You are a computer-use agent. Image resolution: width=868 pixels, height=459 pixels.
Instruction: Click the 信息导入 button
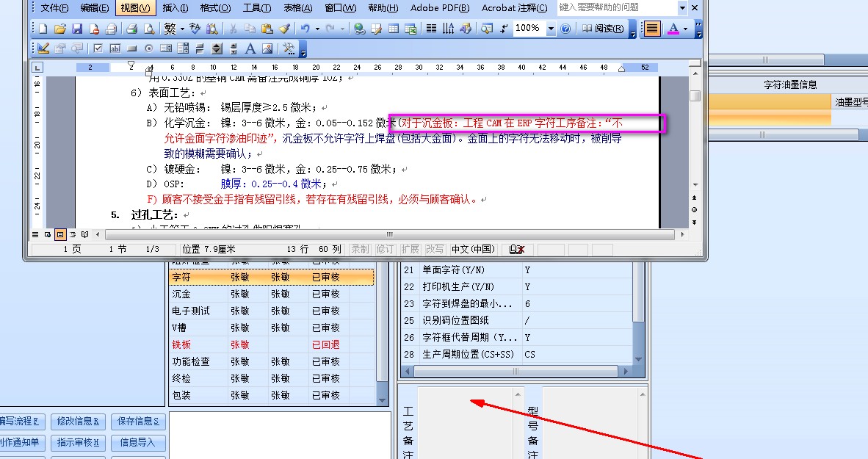tap(138, 442)
